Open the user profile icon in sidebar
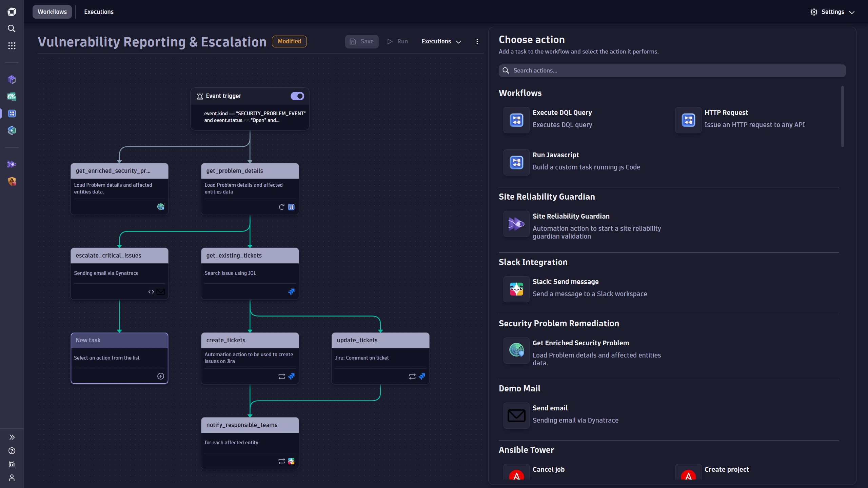 coord(12,478)
